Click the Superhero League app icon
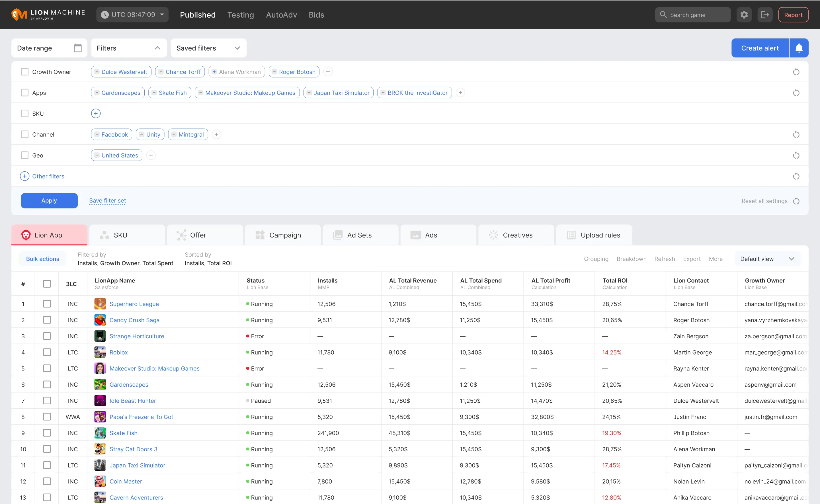This screenshot has width=820, height=504. click(100, 304)
